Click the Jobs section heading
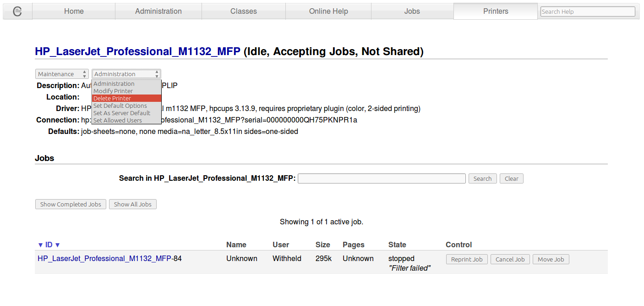The image size is (644, 306). click(x=44, y=158)
